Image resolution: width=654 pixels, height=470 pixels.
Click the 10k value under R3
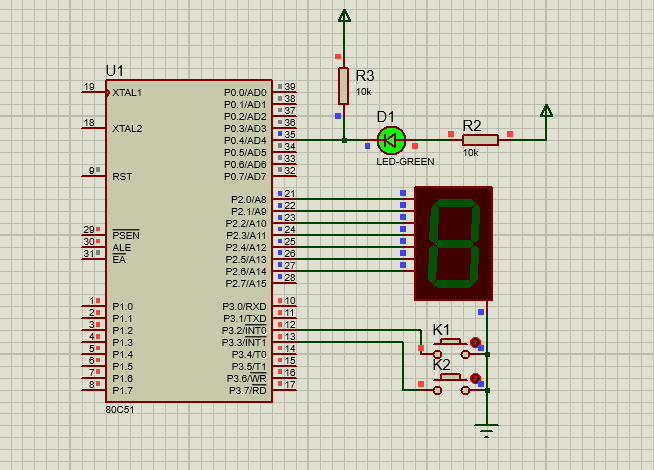(x=364, y=92)
